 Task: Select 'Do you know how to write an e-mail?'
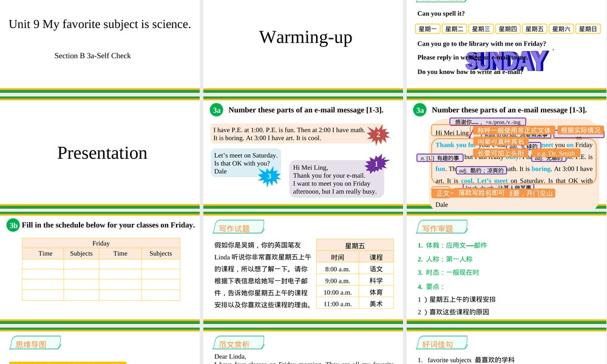[470, 72]
